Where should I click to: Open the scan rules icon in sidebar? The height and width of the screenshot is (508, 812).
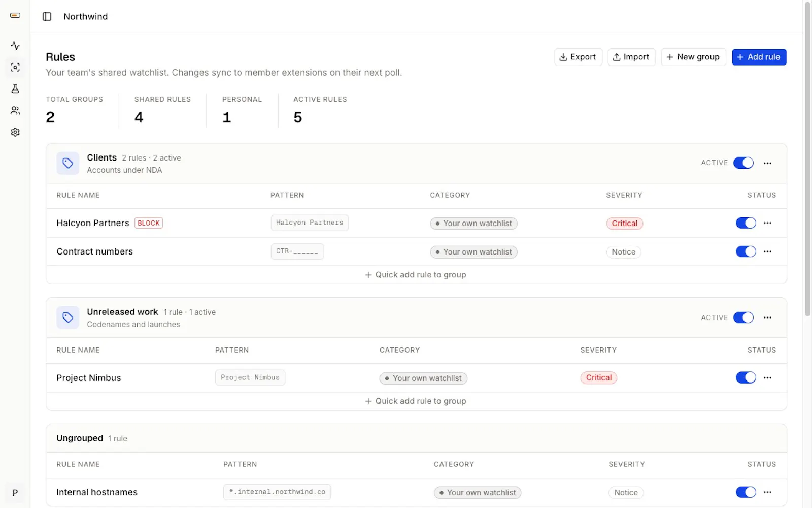click(15, 67)
